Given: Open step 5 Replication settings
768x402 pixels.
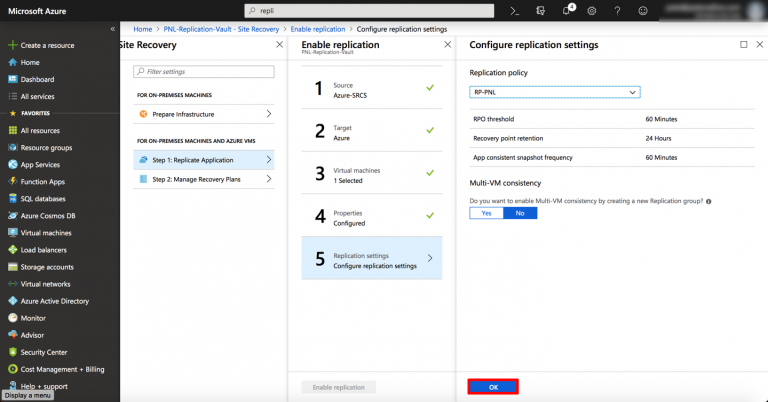Looking at the screenshot, I should [372, 258].
